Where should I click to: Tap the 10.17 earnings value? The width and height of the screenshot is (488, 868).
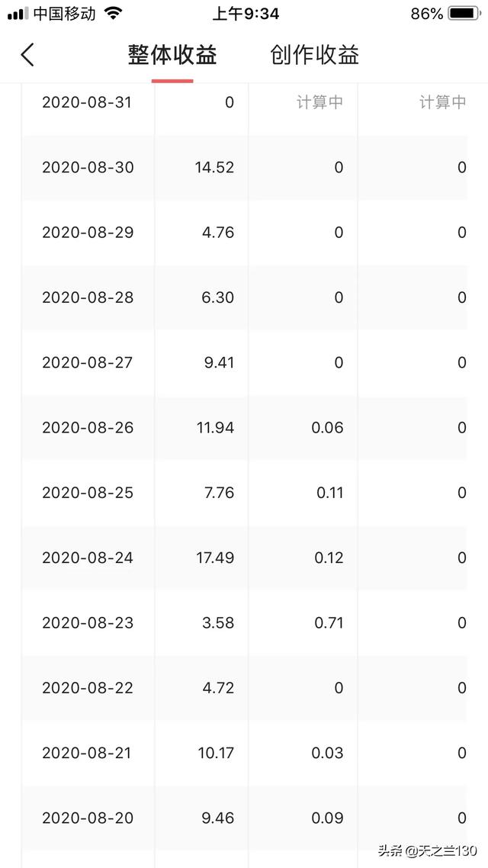216,754
